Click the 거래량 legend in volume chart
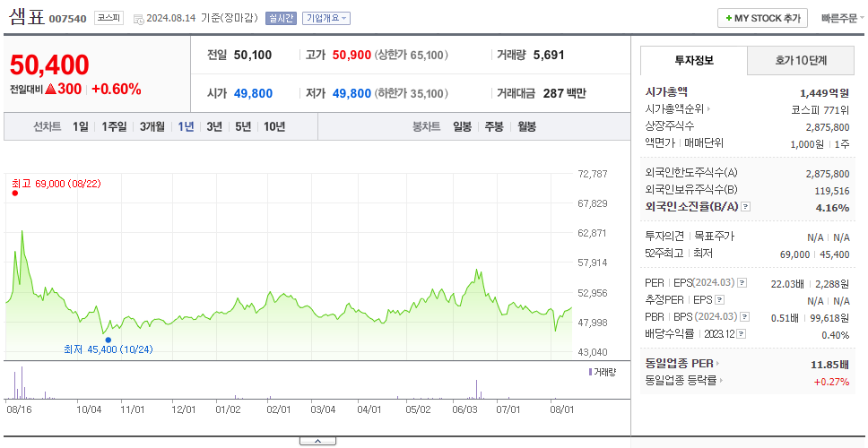The height and width of the screenshot is (448, 868). tap(602, 372)
